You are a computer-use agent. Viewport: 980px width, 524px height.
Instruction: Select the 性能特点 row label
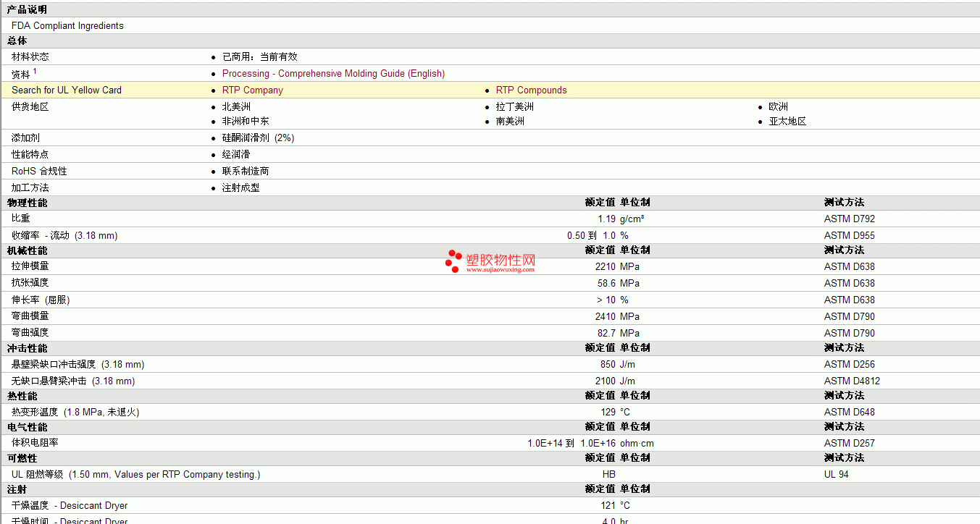click(30, 155)
